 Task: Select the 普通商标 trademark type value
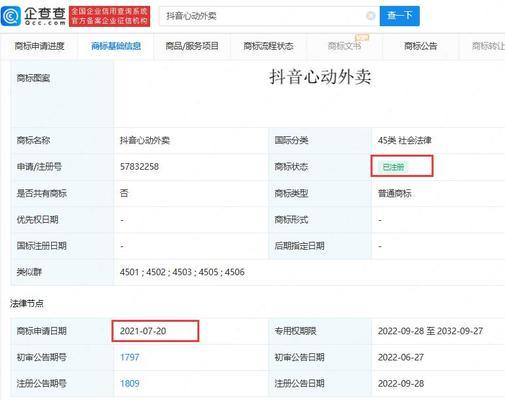(395, 193)
